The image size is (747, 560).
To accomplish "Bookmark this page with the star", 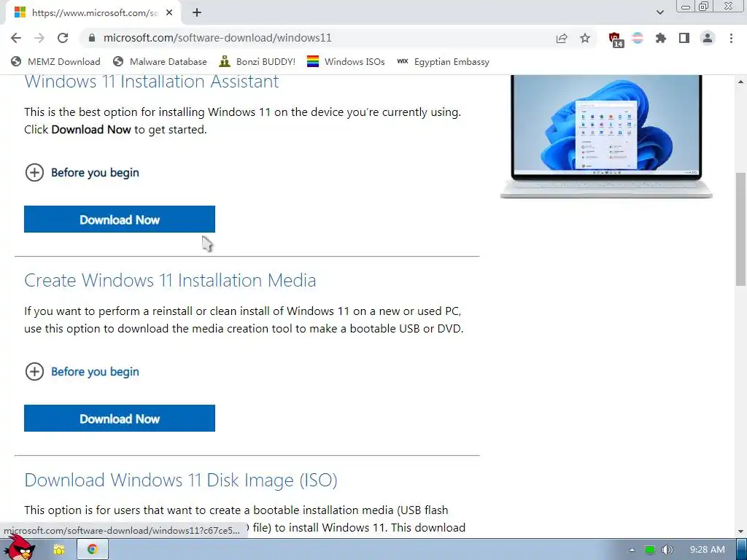I will click(x=585, y=38).
